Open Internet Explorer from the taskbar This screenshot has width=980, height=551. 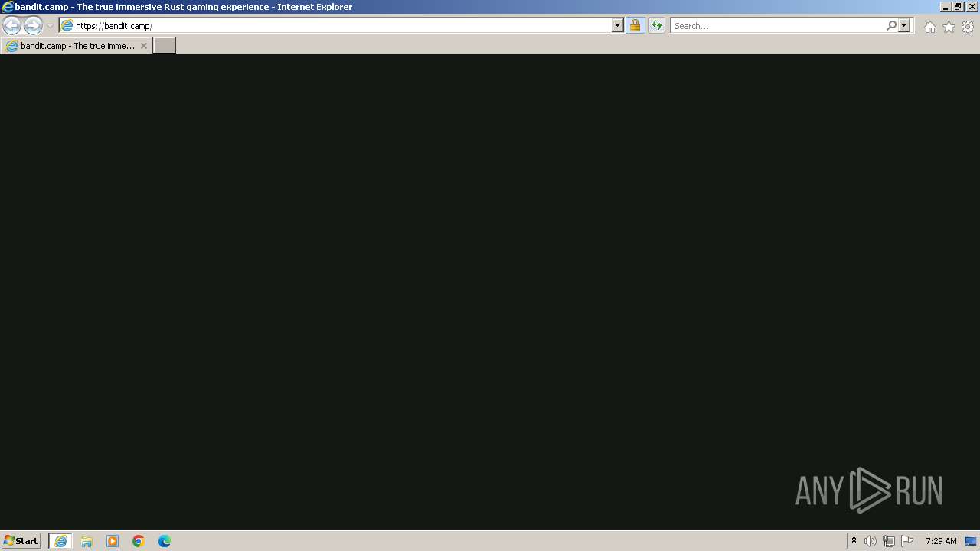(x=60, y=541)
